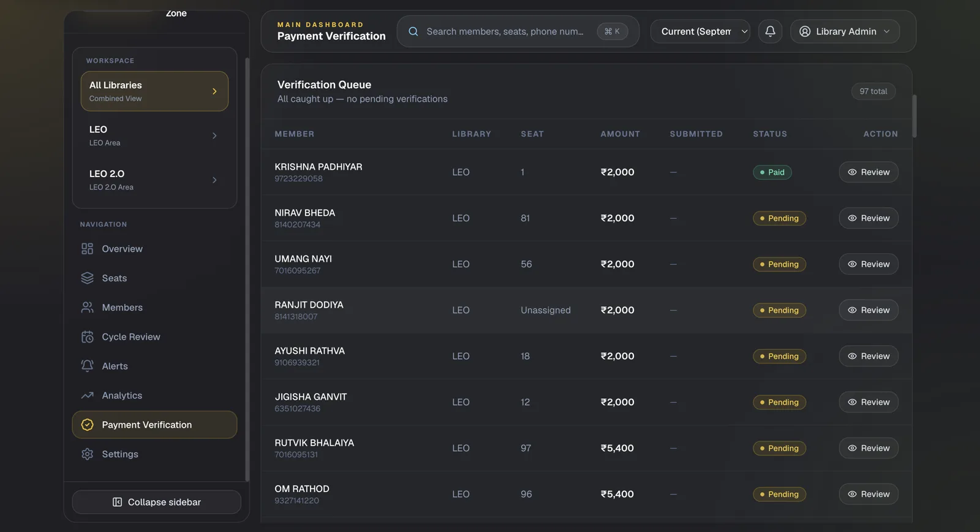The height and width of the screenshot is (532, 980).
Task: Expand the All Libraries workspace chevron
Action: (214, 91)
